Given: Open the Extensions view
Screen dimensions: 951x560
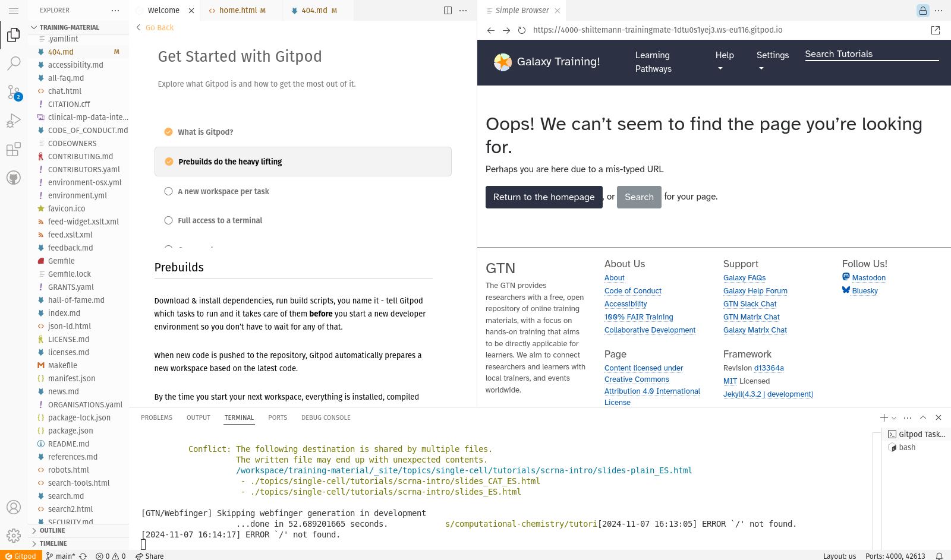Looking at the screenshot, I should pos(14,149).
